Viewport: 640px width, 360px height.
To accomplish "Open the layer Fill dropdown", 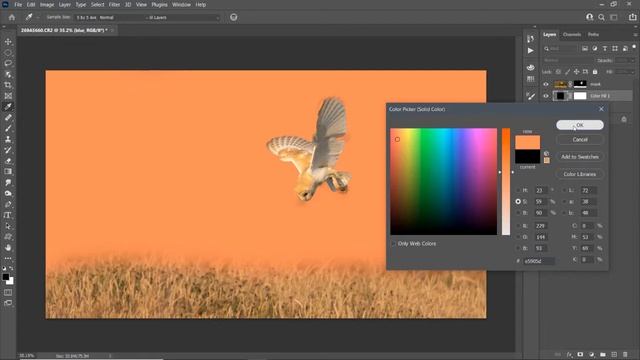I will click(625, 72).
